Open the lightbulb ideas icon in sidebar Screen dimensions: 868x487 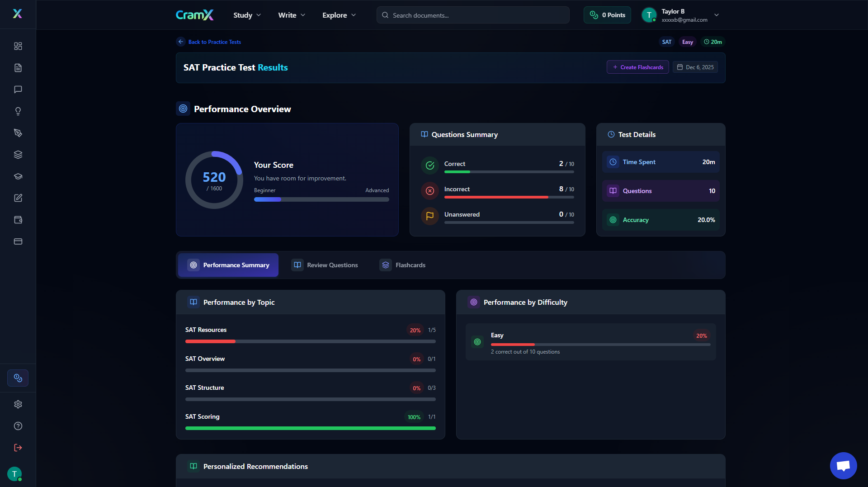[18, 111]
